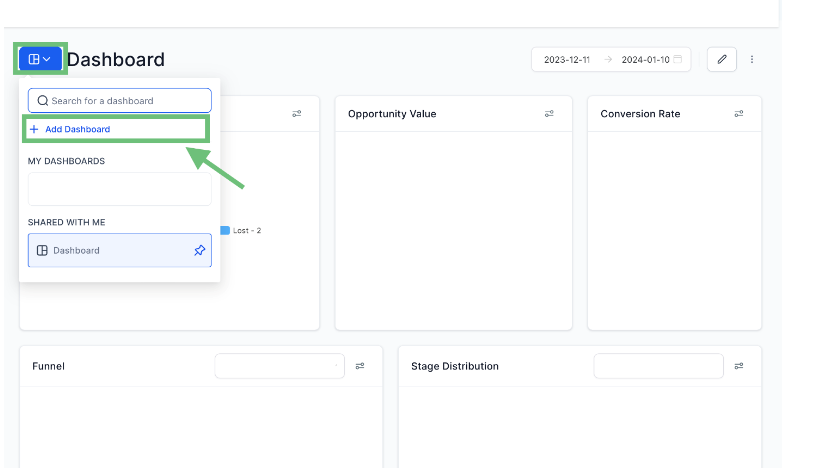Click the end date 2024-01-10
The width and height of the screenshot is (833, 468).
(645, 60)
